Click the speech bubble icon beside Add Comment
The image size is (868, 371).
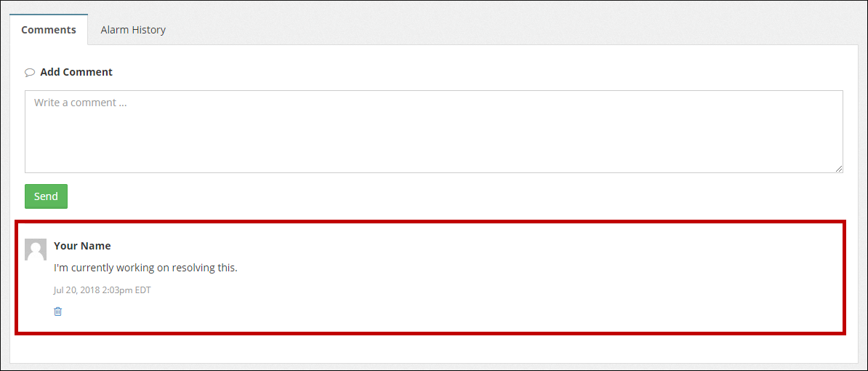pyautogui.click(x=30, y=73)
